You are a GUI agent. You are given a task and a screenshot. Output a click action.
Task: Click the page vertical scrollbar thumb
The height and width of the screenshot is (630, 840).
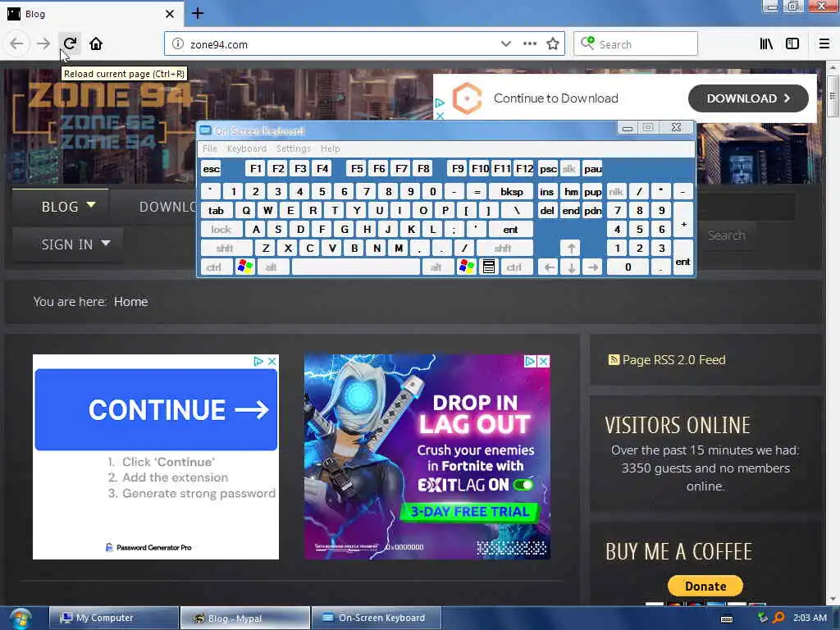tap(832, 97)
